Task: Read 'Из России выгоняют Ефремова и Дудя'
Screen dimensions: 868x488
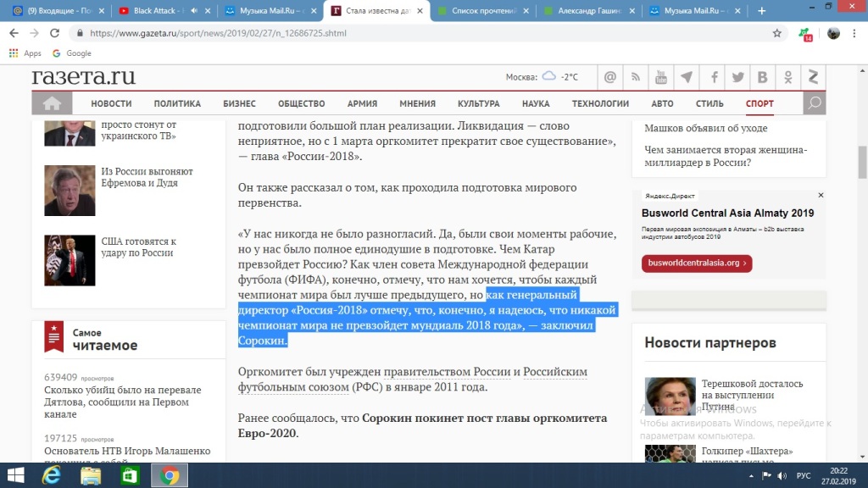Action: [x=147, y=177]
